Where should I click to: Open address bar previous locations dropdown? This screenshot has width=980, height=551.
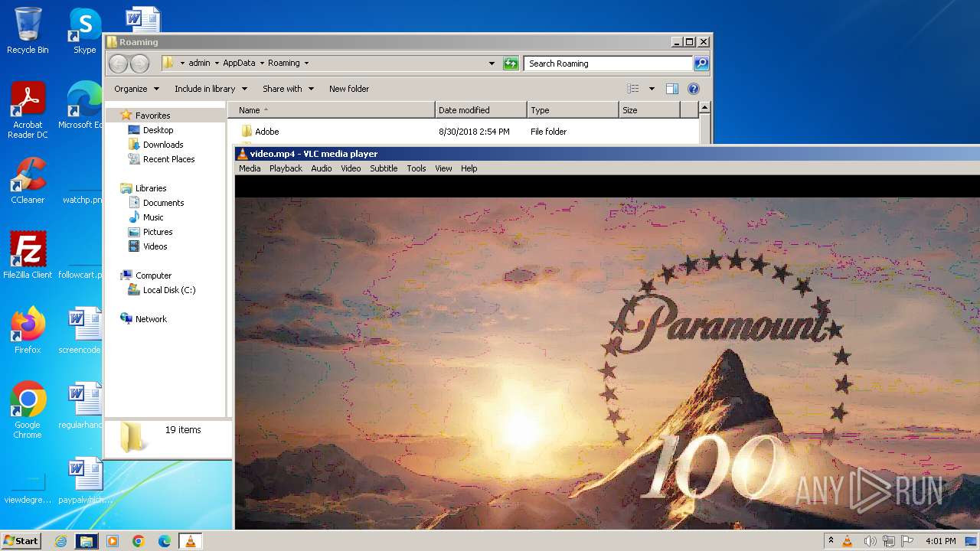point(492,64)
